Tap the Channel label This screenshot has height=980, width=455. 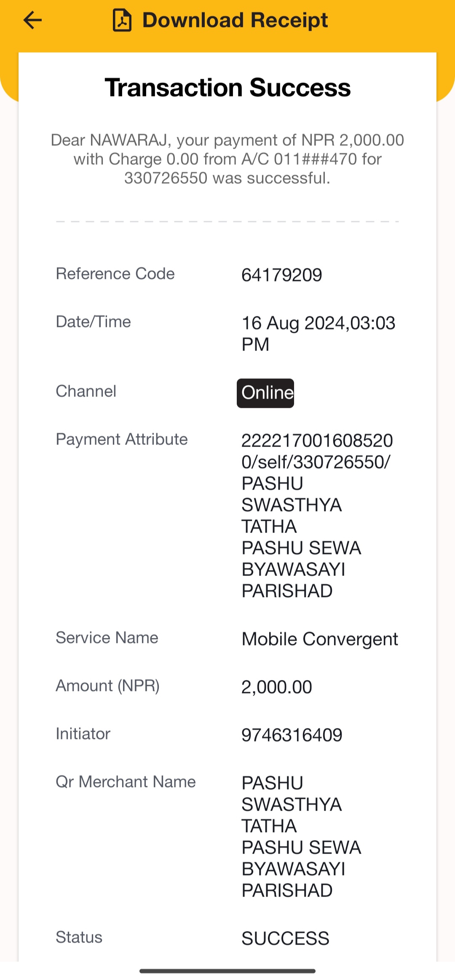click(86, 391)
